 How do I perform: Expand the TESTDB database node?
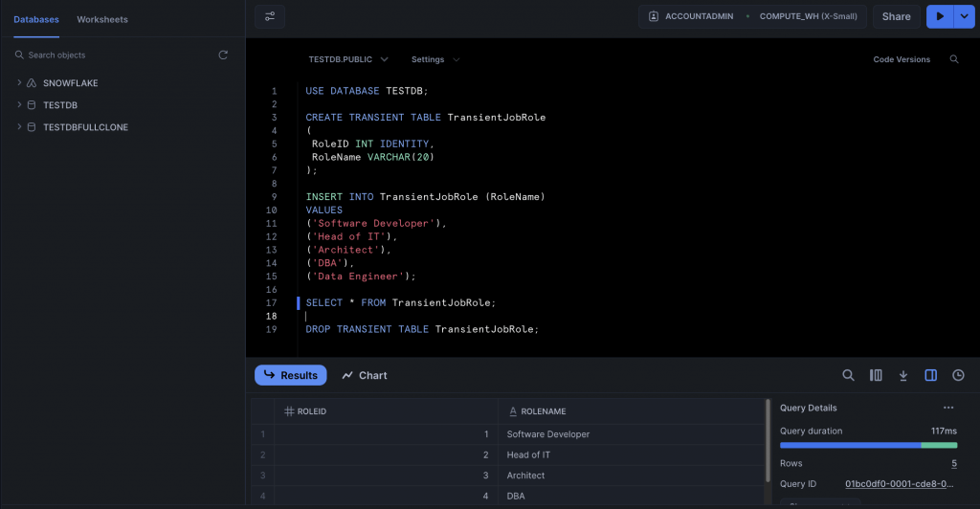19,105
